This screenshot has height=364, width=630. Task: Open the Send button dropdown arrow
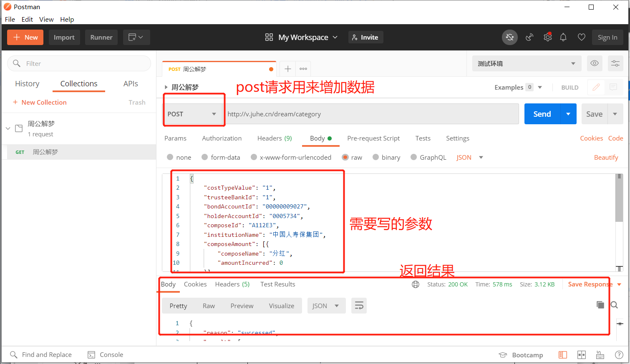[568, 114]
